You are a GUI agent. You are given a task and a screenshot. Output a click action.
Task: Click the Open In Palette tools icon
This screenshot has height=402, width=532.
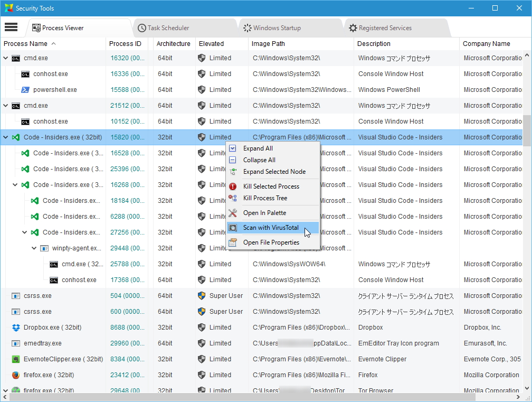click(233, 213)
